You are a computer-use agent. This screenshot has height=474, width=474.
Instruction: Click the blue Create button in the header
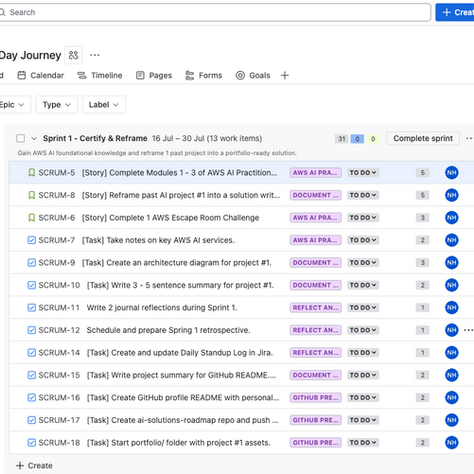pos(455,12)
